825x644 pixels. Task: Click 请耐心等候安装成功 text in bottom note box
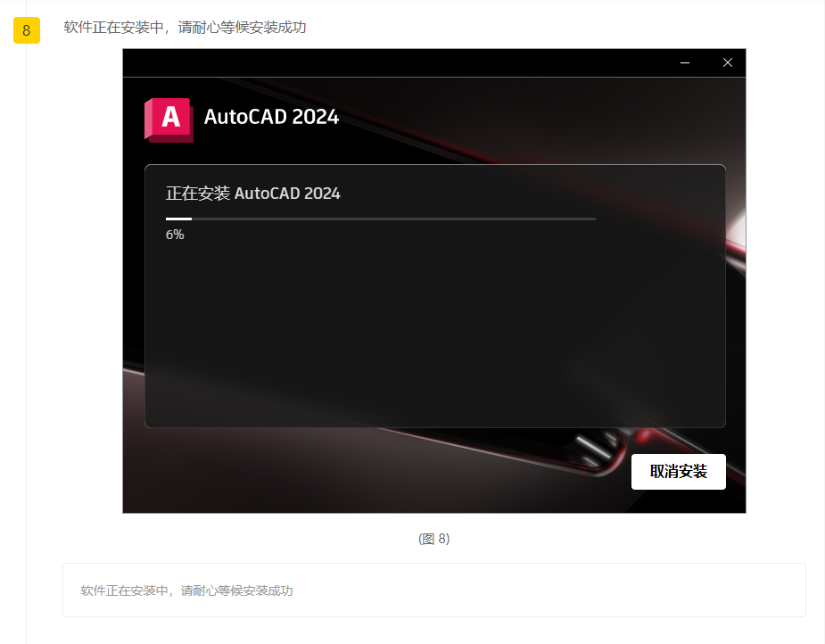click(x=236, y=590)
